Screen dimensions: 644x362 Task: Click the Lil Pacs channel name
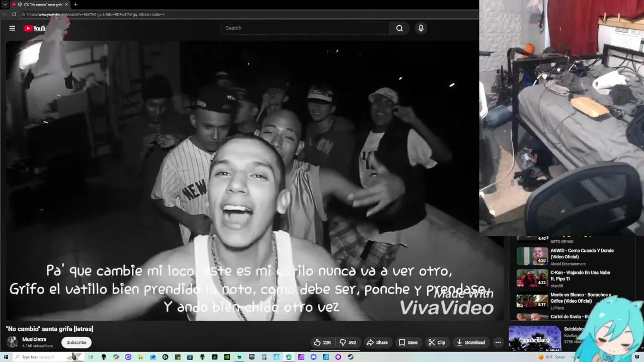click(x=557, y=308)
